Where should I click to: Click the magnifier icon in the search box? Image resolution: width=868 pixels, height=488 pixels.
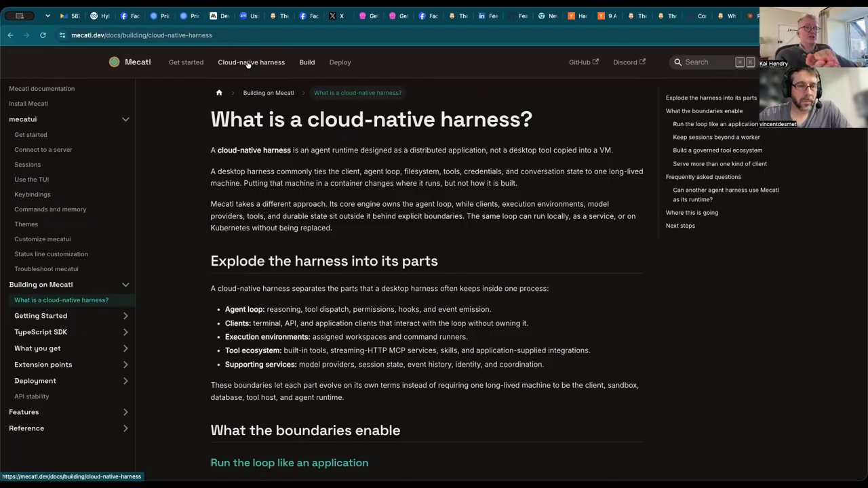click(x=677, y=62)
